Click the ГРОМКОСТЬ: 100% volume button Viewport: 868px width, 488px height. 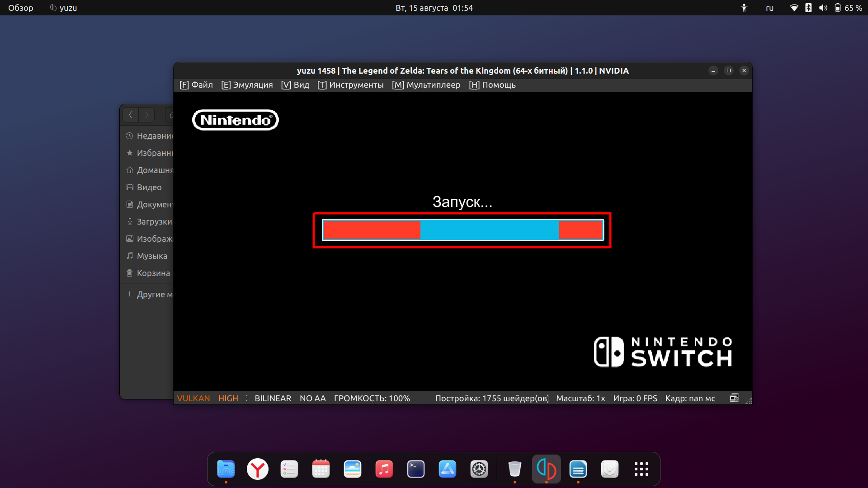pyautogui.click(x=372, y=399)
